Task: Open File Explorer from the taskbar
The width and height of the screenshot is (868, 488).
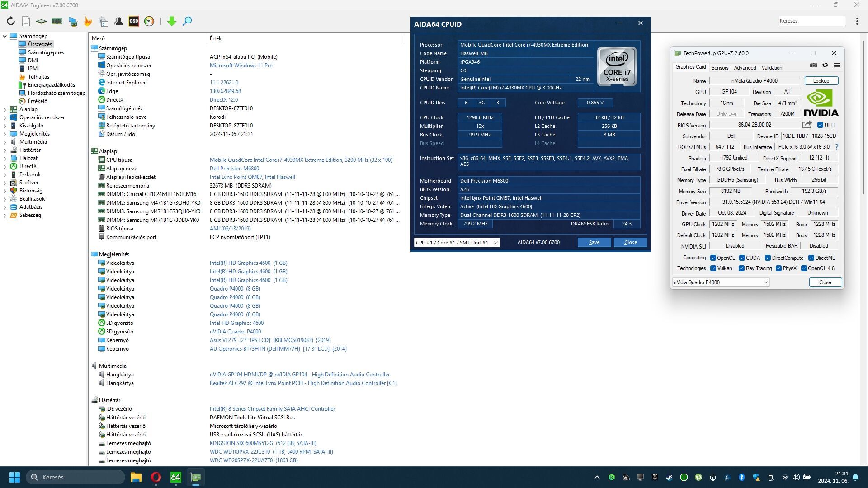Action: [x=136, y=477]
